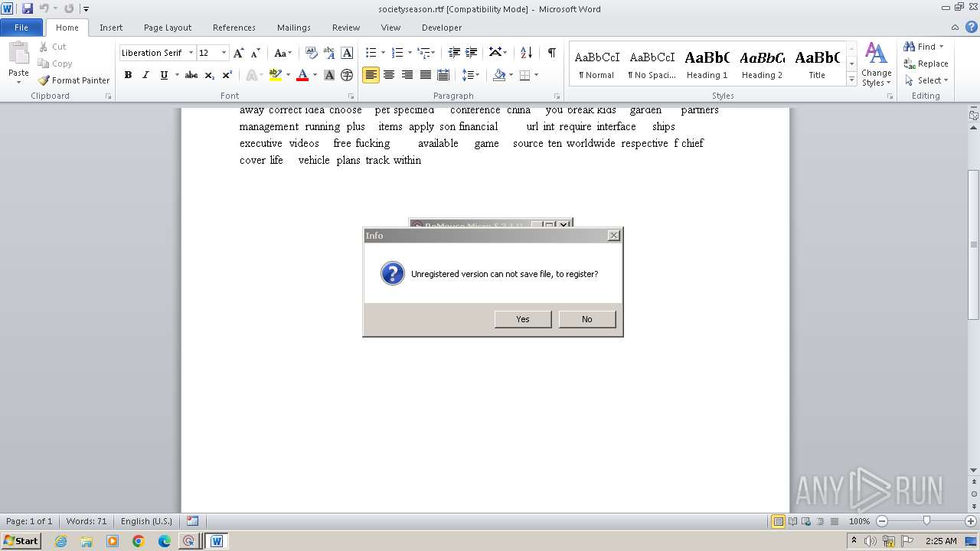Toggle Show/Hide paragraph marks
This screenshot has height=551, width=980.
click(x=551, y=53)
